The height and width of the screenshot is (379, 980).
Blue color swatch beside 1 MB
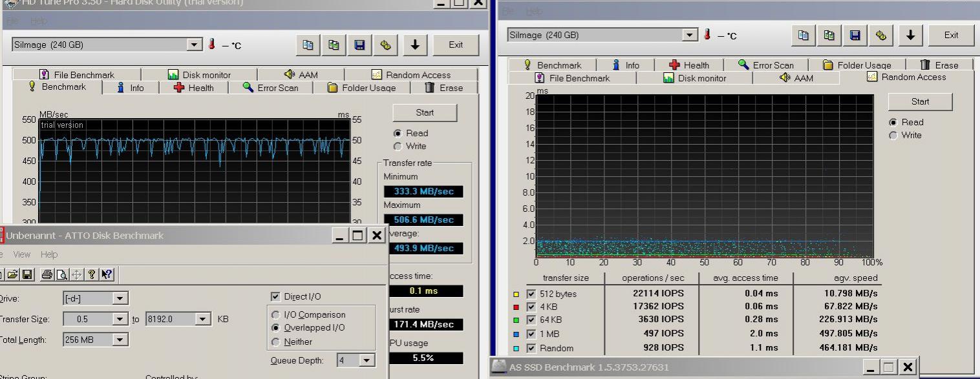point(516,334)
